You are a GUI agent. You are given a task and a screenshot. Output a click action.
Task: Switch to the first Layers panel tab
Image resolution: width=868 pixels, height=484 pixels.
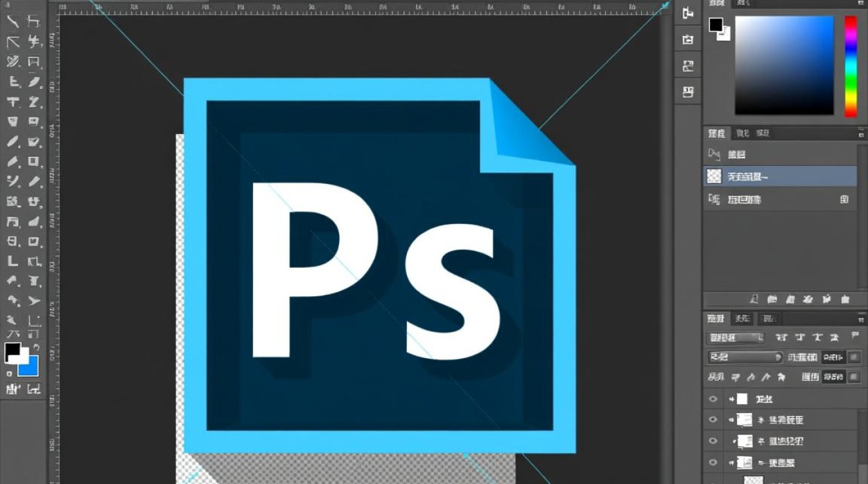[x=716, y=319]
